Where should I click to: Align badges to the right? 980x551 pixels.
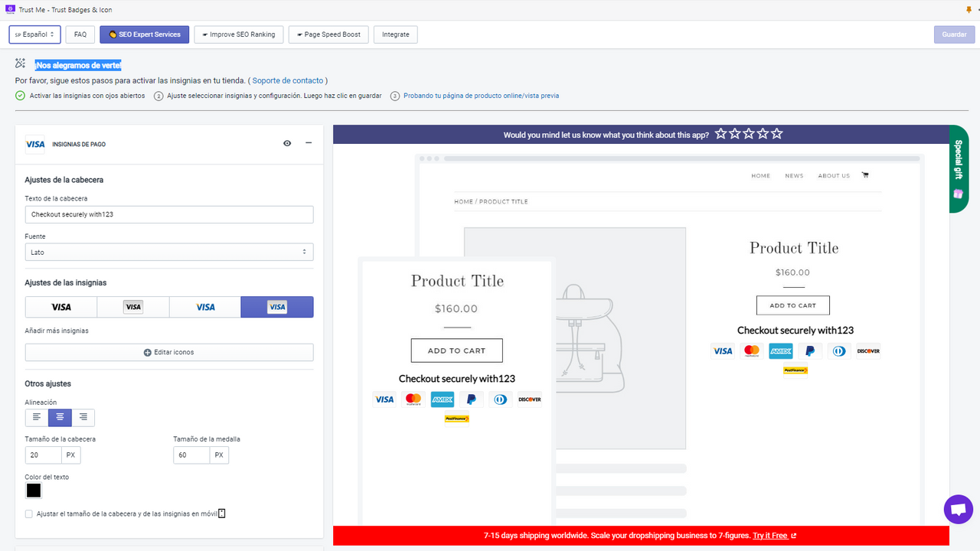[83, 417]
